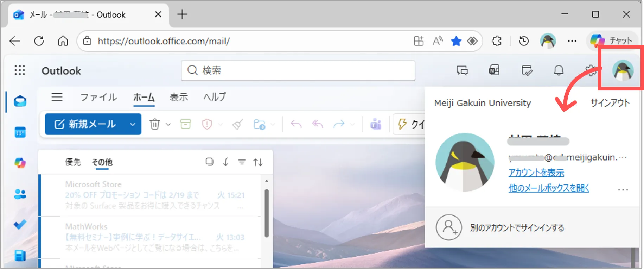Screen dimensions: 644x269
Task: Click the サインアウト sign-out link
Action: click(x=610, y=103)
